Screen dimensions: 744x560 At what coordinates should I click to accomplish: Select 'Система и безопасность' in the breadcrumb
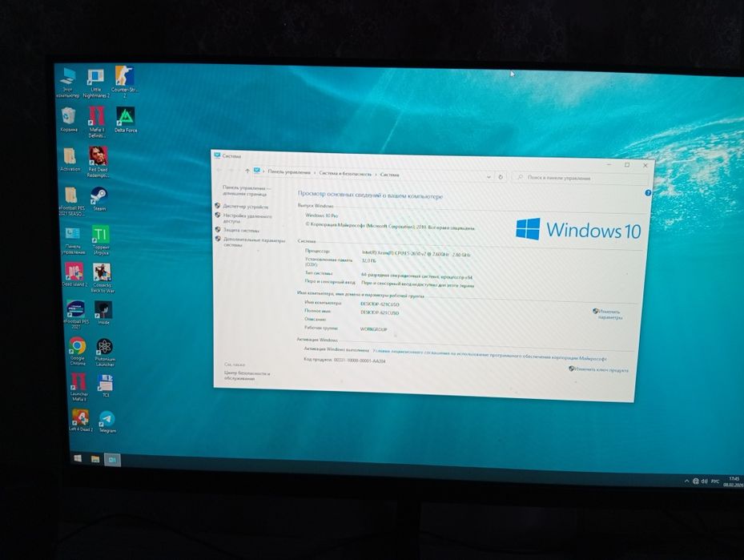tap(345, 174)
